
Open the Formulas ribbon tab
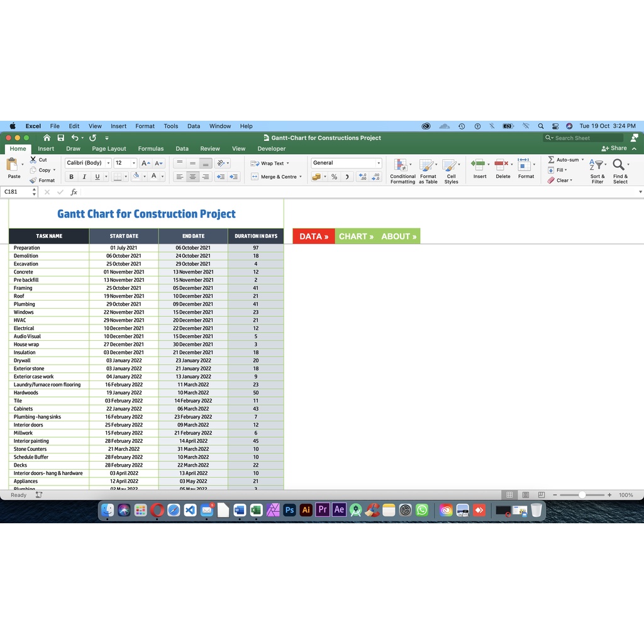click(x=151, y=148)
